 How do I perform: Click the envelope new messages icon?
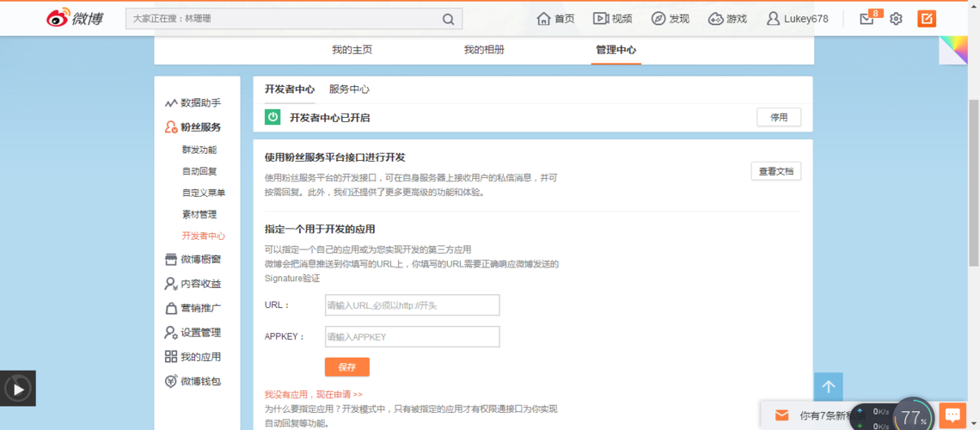click(781, 415)
